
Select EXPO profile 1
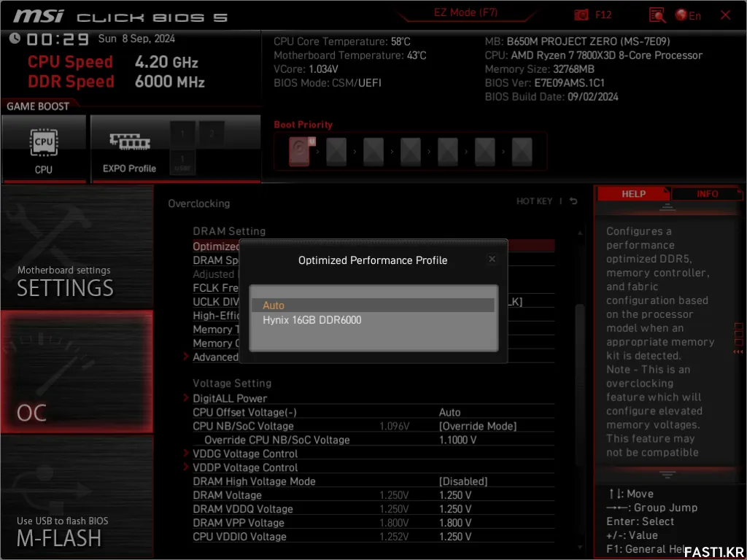coord(182,134)
